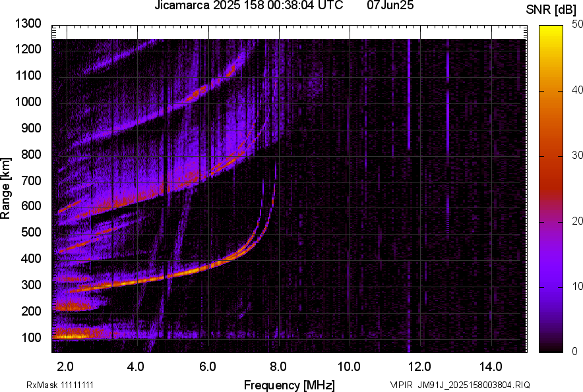This screenshot has height=392, width=583.
Task: Click the range tick label 1100
Action: pyautogui.click(x=28, y=75)
